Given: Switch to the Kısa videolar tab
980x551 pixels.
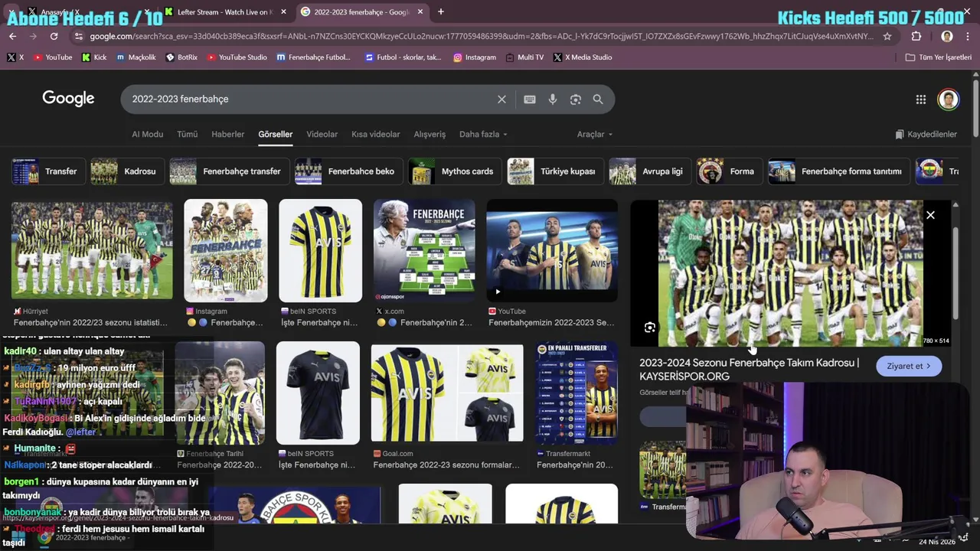Looking at the screenshot, I should 375,134.
